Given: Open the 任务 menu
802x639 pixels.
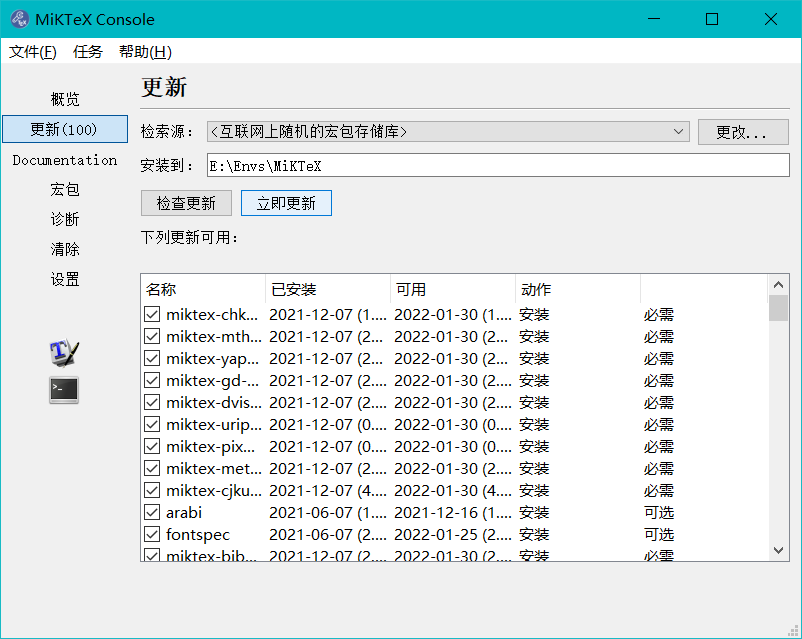Looking at the screenshot, I should (88, 52).
